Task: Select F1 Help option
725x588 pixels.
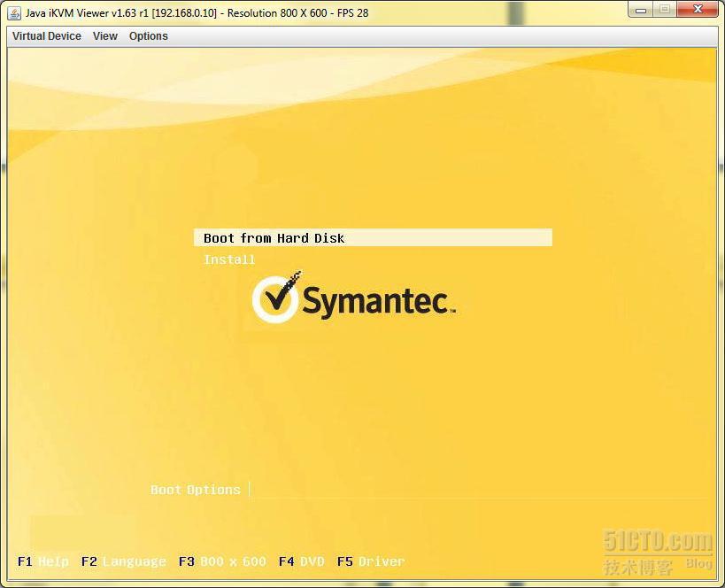Action: (43, 561)
